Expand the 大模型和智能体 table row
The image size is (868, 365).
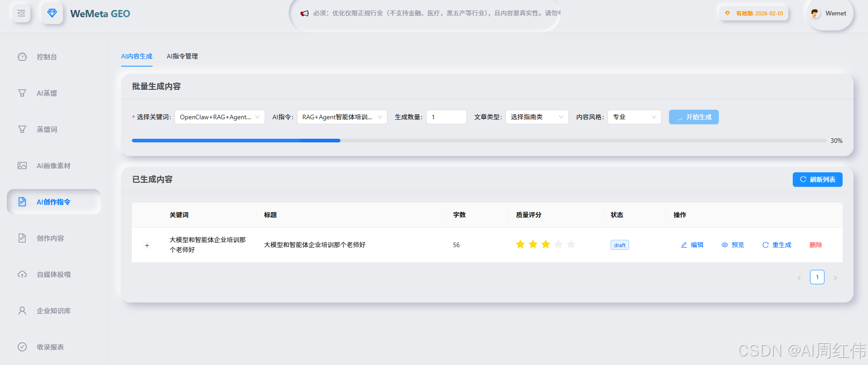(147, 245)
